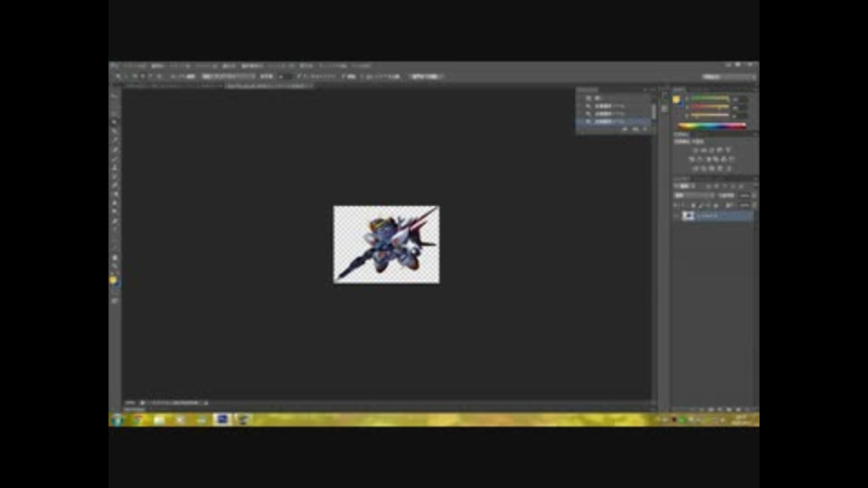Toggle pixel layer filter in Layers panel

(708, 186)
